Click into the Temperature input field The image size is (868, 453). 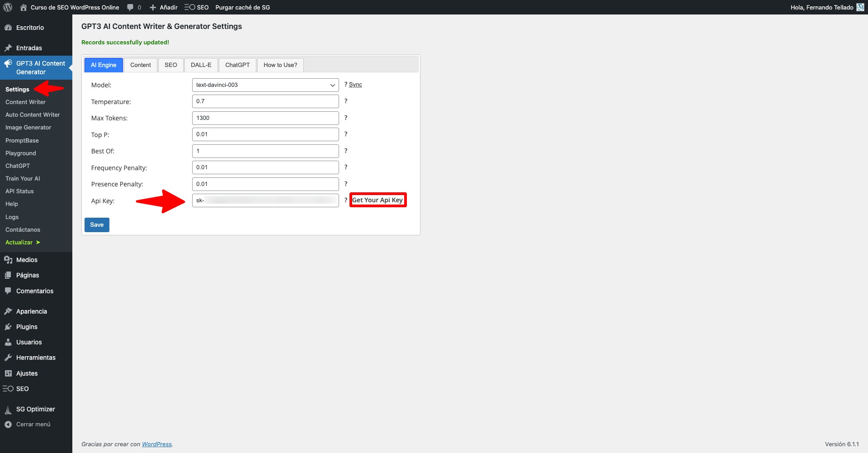265,101
